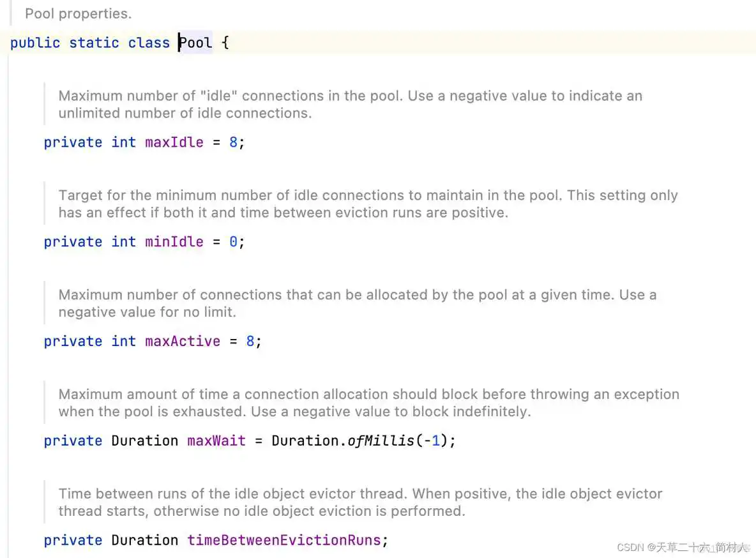Click the -1 argument inside ofMillis
The width and height of the screenshot is (756, 558).
pyautogui.click(x=432, y=441)
